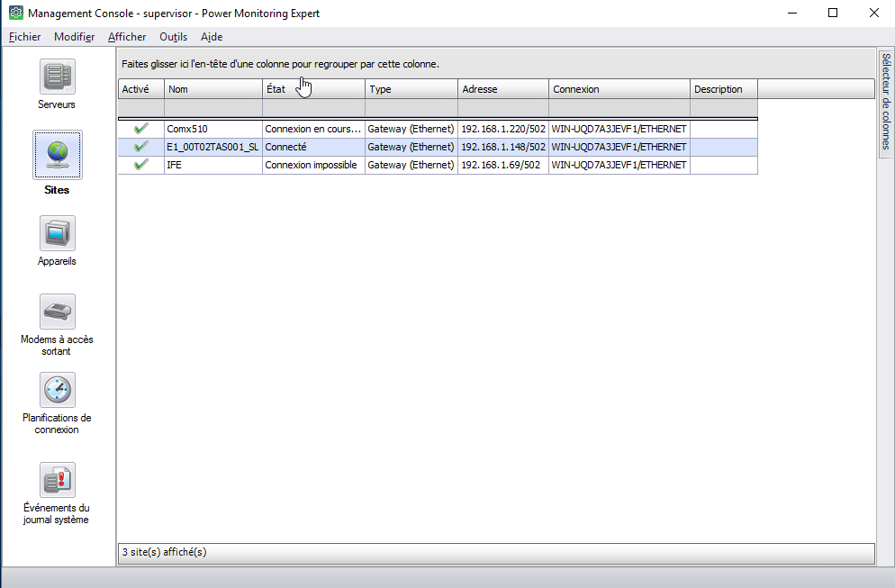This screenshot has width=895, height=588.
Task: Toggle the Activé checkmark for E1_00T02TAS001_SL
Action: (x=140, y=147)
